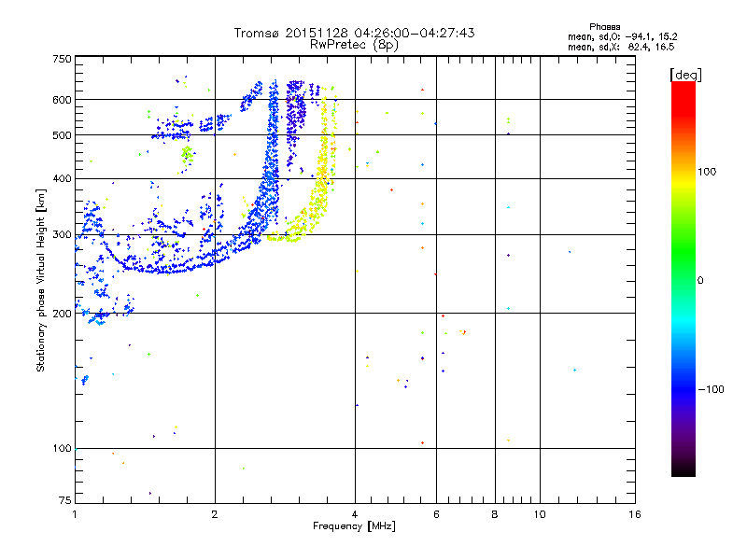
Task: Click the '8' x-axis tick label
Action: click(x=495, y=514)
